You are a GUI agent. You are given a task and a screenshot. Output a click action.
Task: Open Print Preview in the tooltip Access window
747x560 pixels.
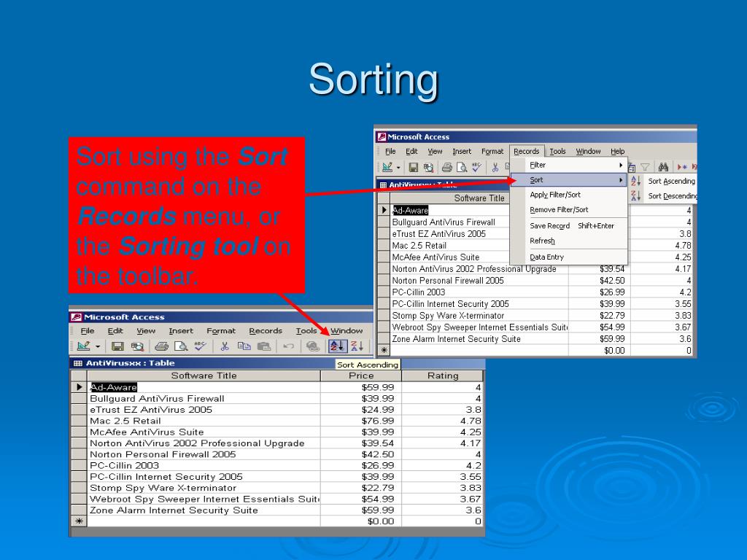tap(181, 346)
